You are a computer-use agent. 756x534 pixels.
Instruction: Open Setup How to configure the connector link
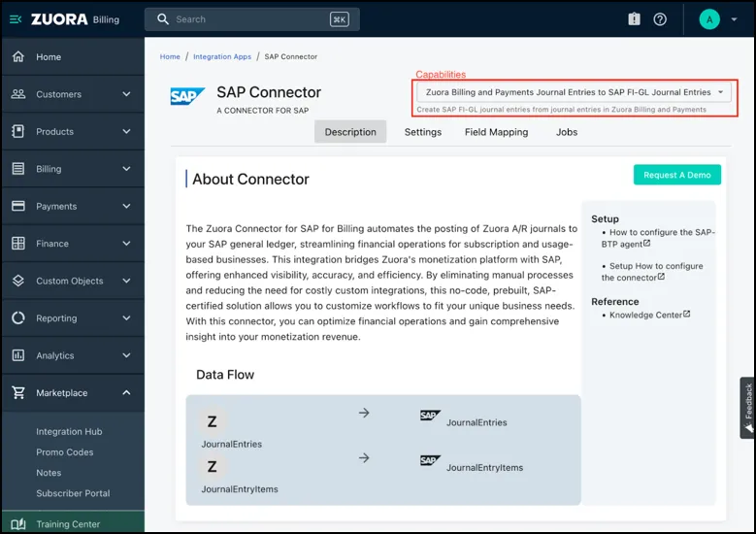(x=652, y=272)
